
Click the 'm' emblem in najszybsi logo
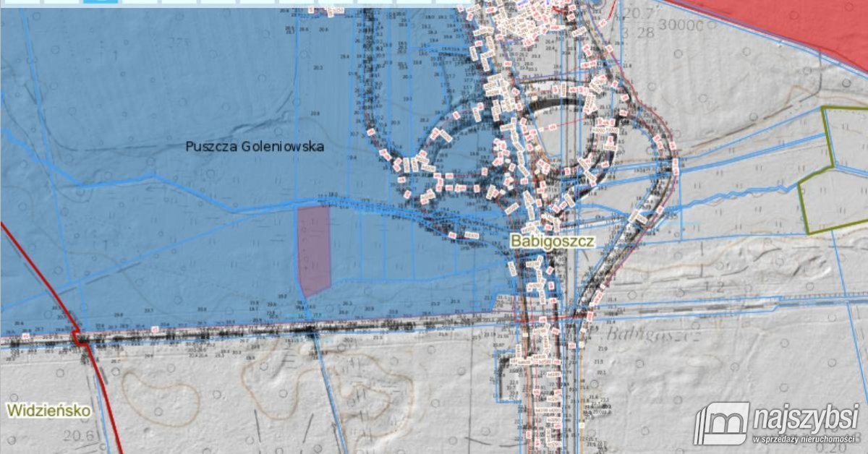tap(722, 424)
